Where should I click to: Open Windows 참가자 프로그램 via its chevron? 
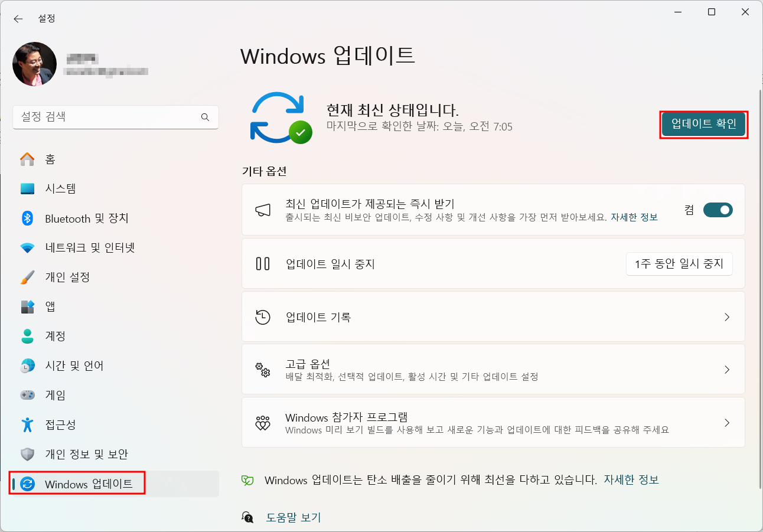tap(727, 423)
